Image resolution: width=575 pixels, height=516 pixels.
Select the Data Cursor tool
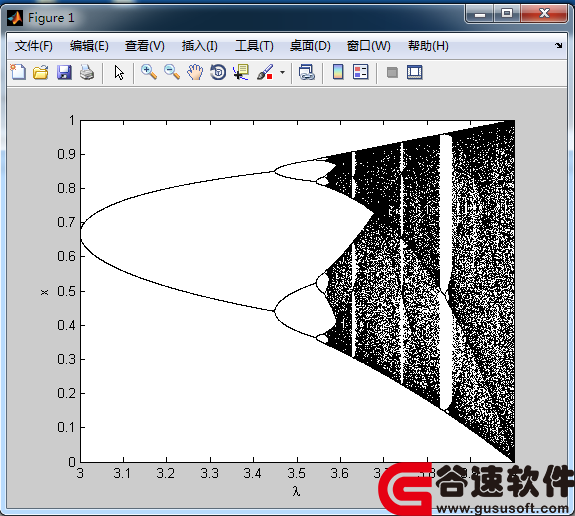[241, 72]
